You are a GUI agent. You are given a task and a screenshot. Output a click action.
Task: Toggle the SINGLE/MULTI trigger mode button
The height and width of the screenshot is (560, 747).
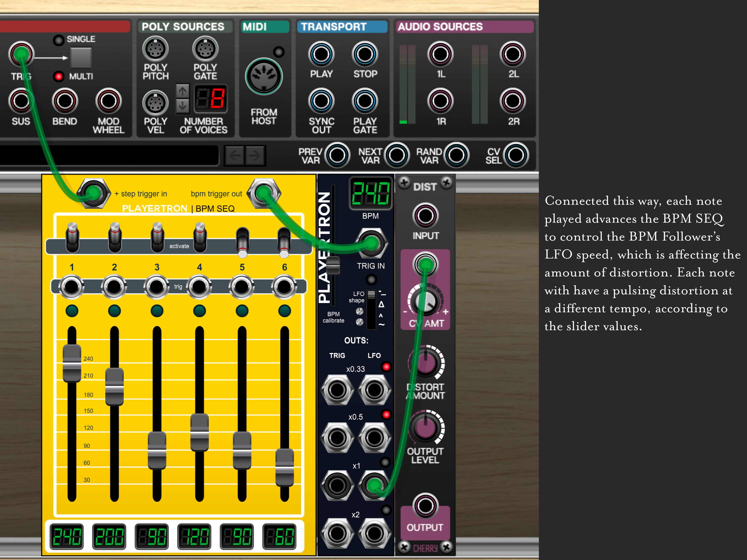81,58
